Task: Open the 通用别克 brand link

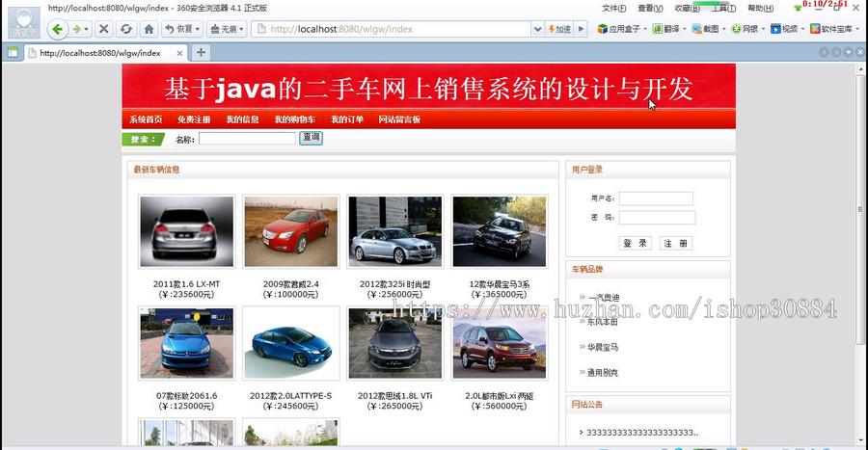Action: tap(602, 373)
